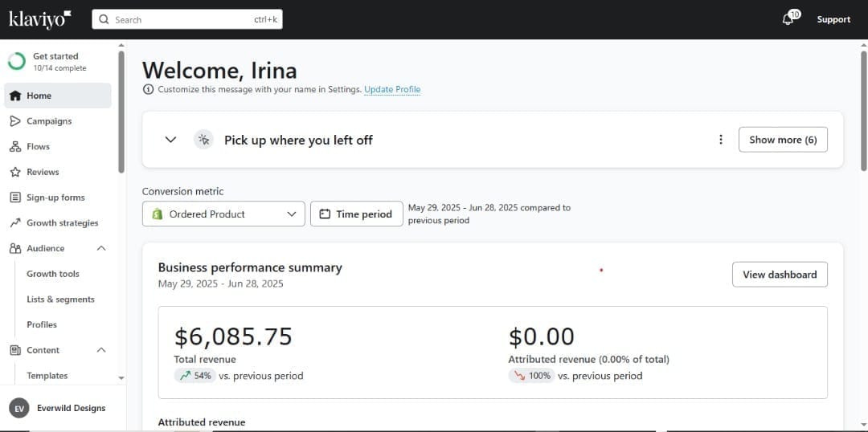Click the Get started progress ring
The image size is (868, 432).
tap(17, 61)
